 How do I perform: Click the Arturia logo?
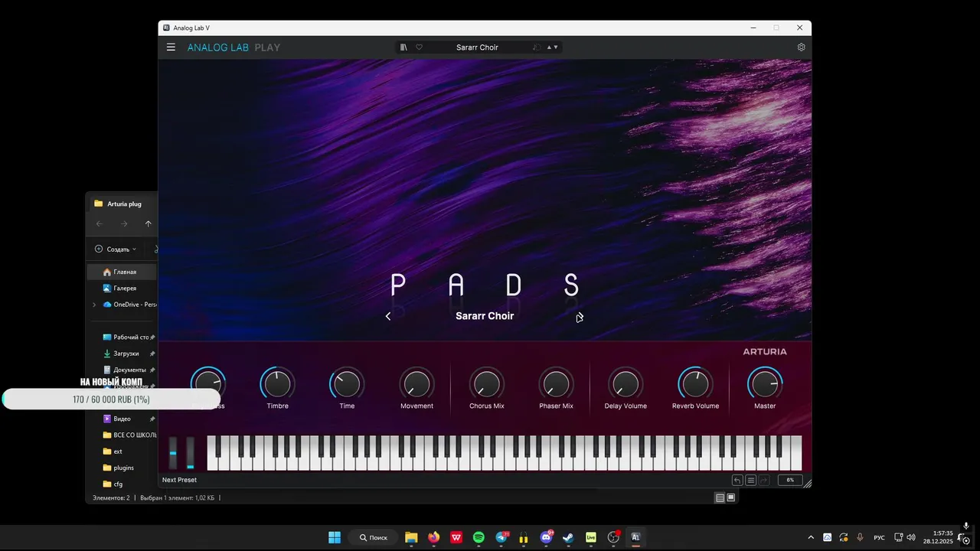click(x=765, y=352)
